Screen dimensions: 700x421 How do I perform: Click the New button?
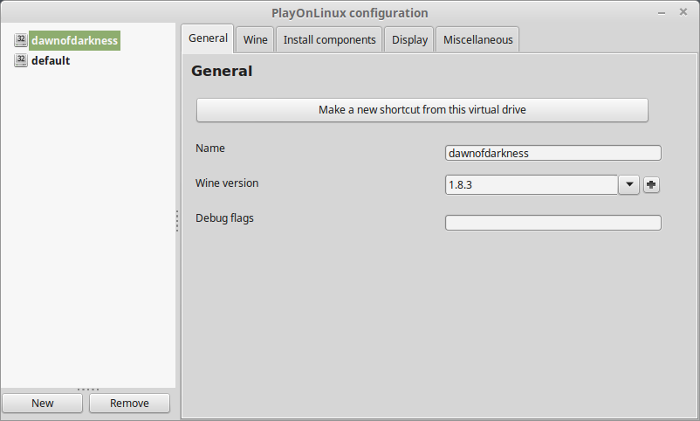point(42,403)
